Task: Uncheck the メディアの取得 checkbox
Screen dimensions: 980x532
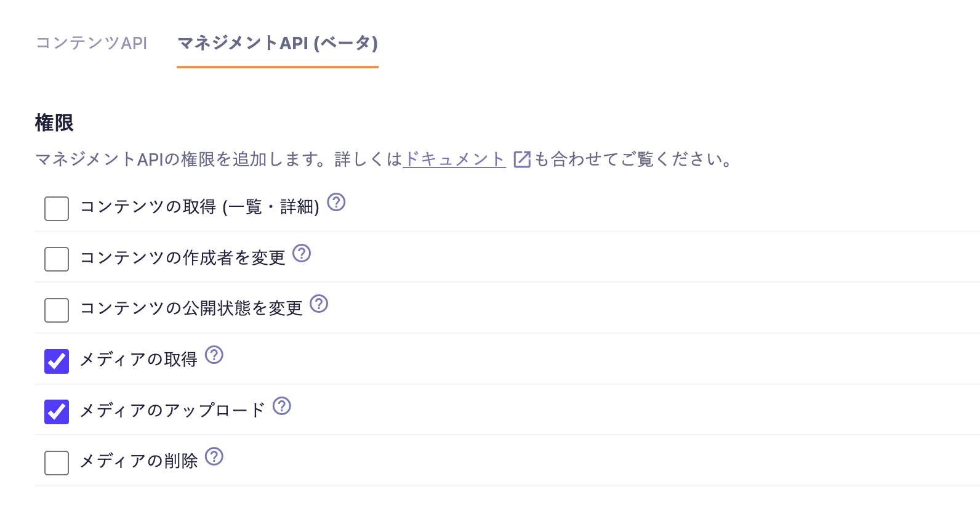Action: [x=57, y=361]
